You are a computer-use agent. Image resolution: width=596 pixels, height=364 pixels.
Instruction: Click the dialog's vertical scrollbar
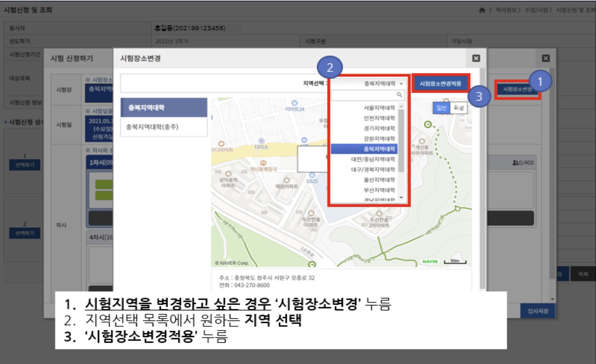click(483, 178)
